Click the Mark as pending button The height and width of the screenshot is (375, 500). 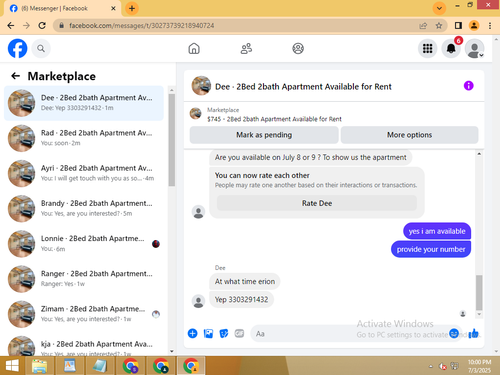pos(264,135)
